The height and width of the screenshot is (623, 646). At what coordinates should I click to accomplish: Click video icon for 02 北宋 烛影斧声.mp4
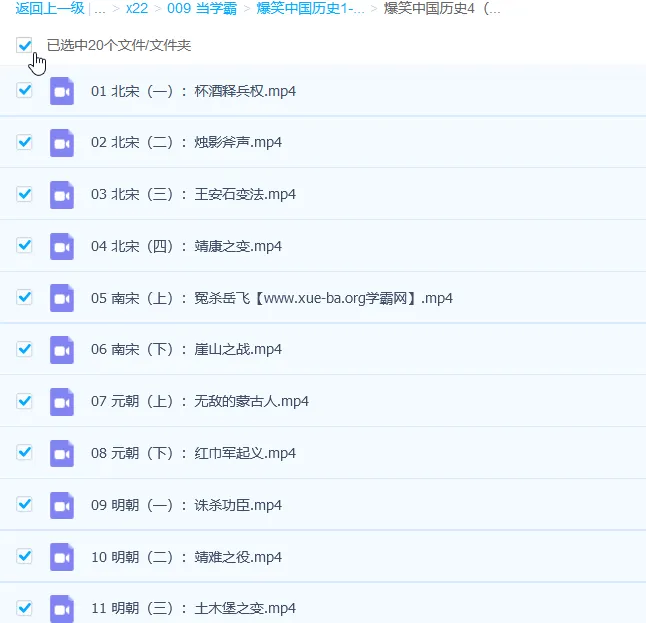[62, 143]
